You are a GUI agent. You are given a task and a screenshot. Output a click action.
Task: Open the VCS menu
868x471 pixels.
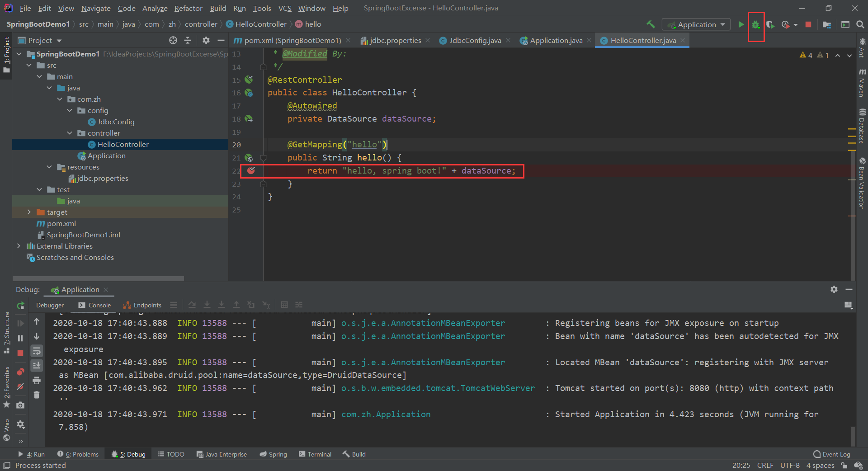pyautogui.click(x=285, y=8)
